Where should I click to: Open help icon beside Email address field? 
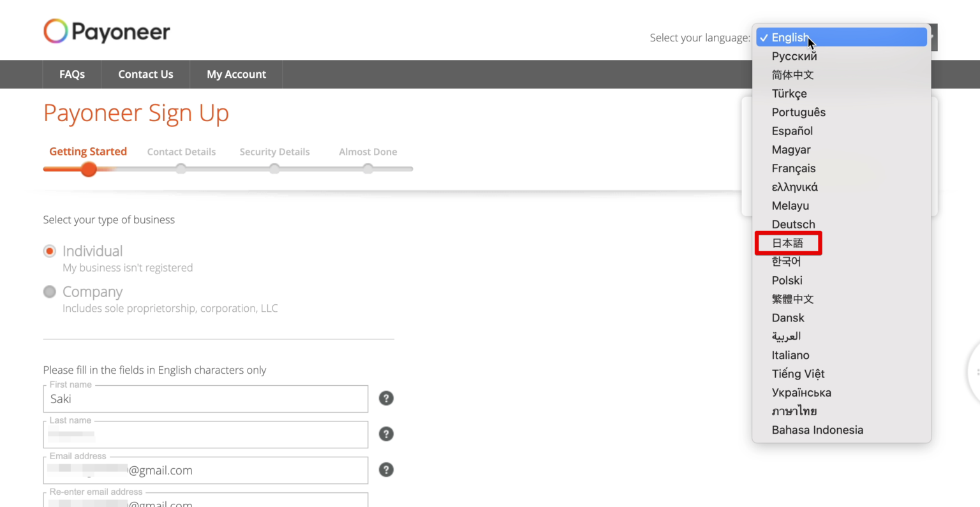(386, 470)
